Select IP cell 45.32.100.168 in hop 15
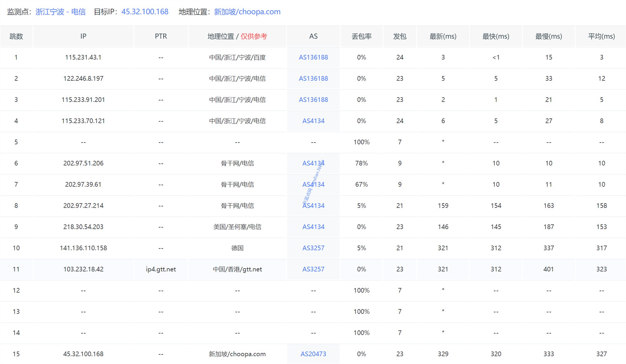Image resolution: width=626 pixels, height=364 pixels. [83, 354]
